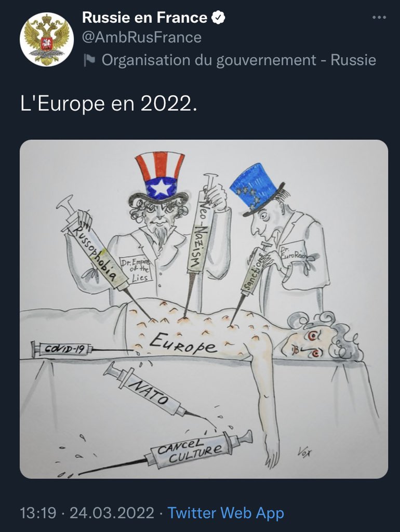Click the 13:19 tweet timestamp
Screen dimensions: 400x532
(38, 512)
